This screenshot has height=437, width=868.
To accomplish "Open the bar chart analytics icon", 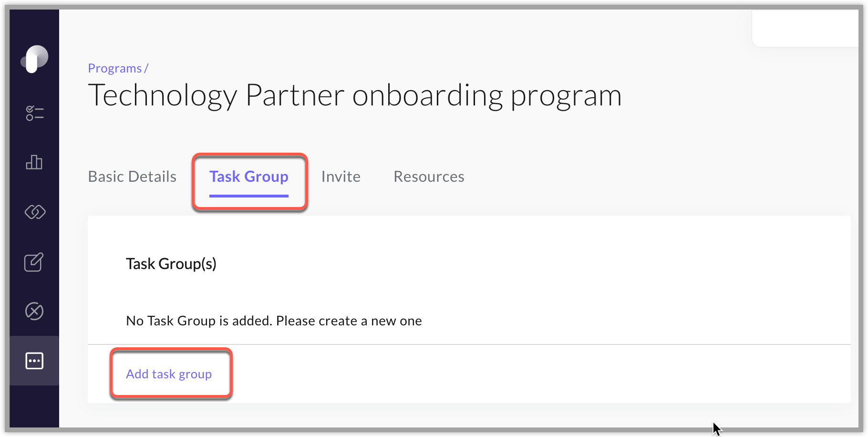I will (34, 162).
